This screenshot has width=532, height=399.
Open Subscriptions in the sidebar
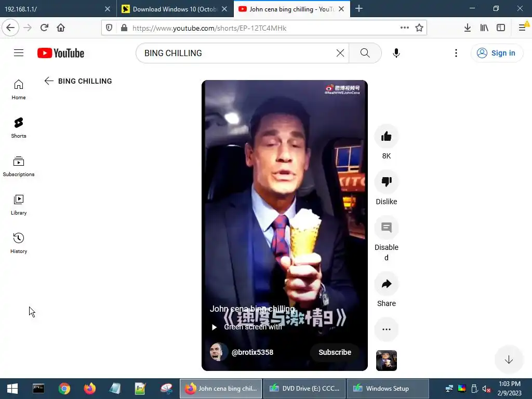pyautogui.click(x=19, y=166)
